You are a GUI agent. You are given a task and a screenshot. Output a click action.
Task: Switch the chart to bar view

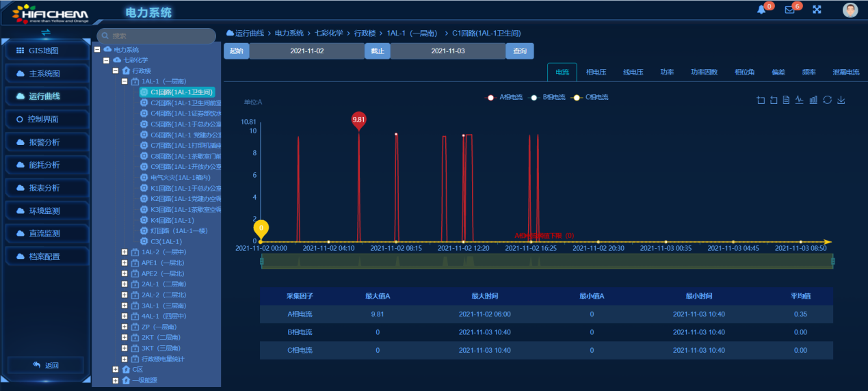point(813,100)
